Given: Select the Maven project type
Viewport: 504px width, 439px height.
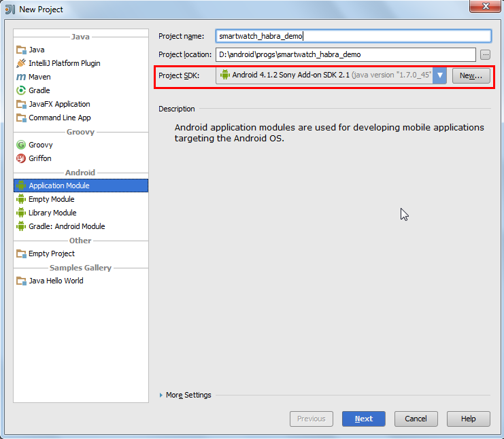Looking at the screenshot, I should point(81,77).
